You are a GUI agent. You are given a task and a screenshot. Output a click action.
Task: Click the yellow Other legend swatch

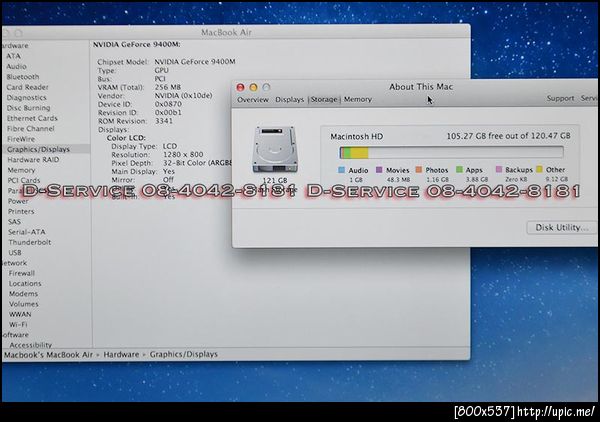pos(540,169)
